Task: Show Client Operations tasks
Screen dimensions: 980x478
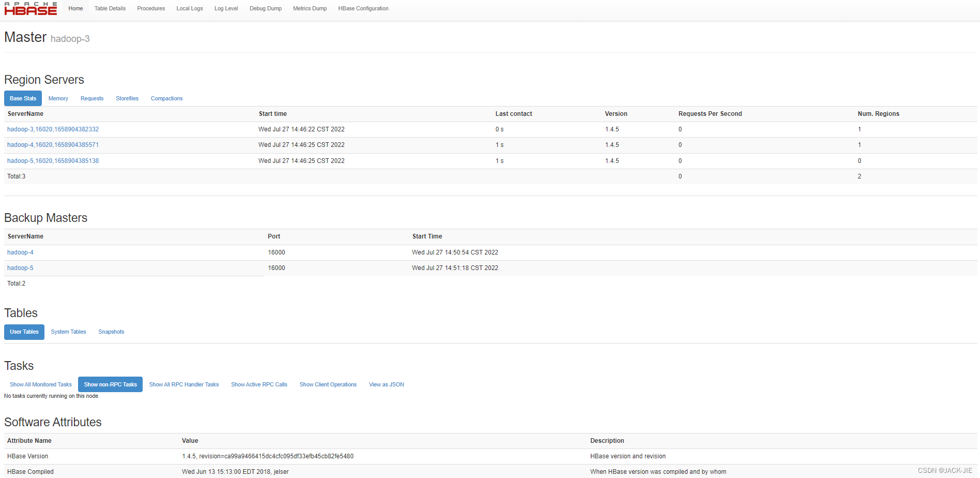Action: [x=328, y=384]
